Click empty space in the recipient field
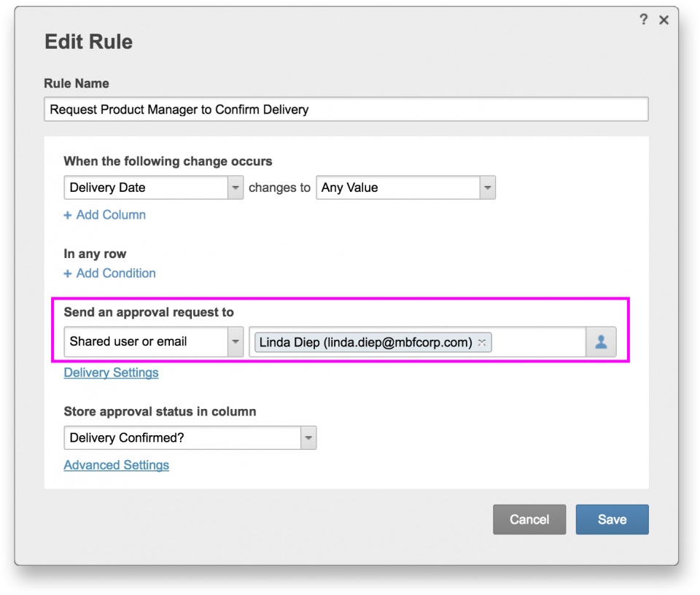Viewport: 700px width, 595px height. pos(540,342)
